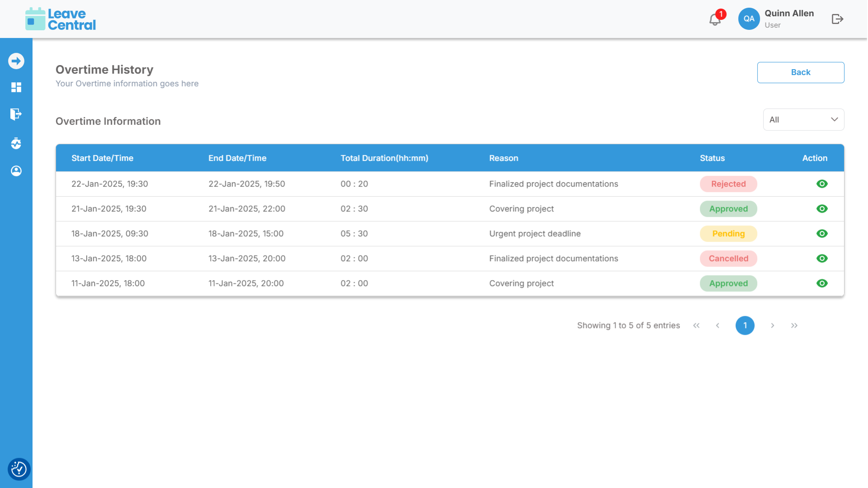Open the profile sidebar icon
868x488 pixels.
click(16, 171)
